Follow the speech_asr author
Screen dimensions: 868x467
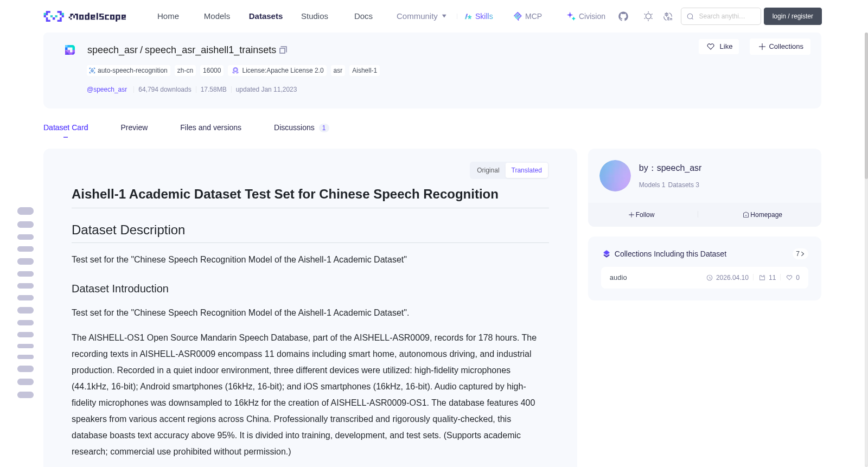[642, 215]
